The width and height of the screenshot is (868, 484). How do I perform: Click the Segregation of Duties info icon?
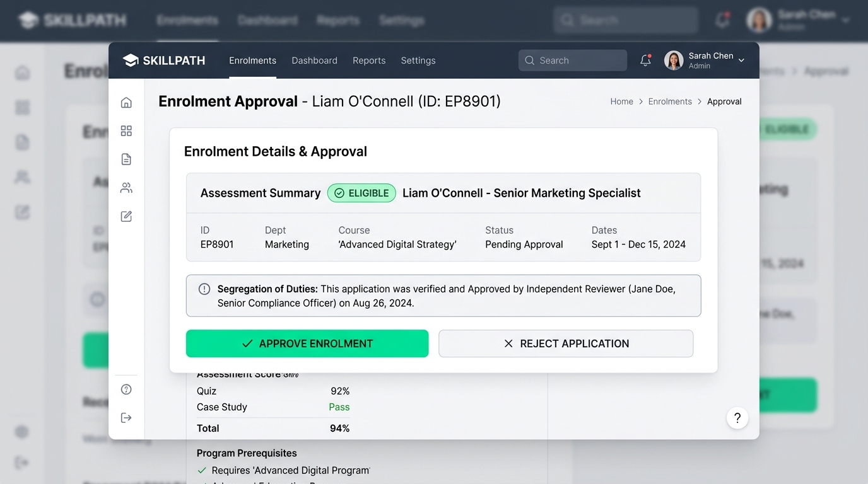pyautogui.click(x=204, y=289)
